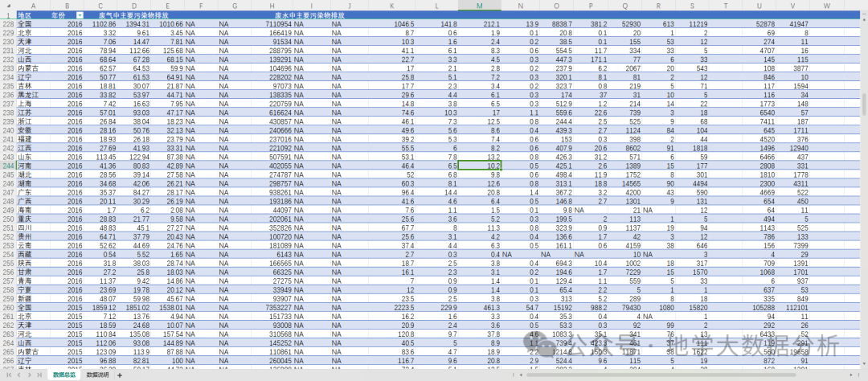The image size is (868, 381).
Task: Switch to the 数据说明 sheet tab
Action: [x=97, y=375]
